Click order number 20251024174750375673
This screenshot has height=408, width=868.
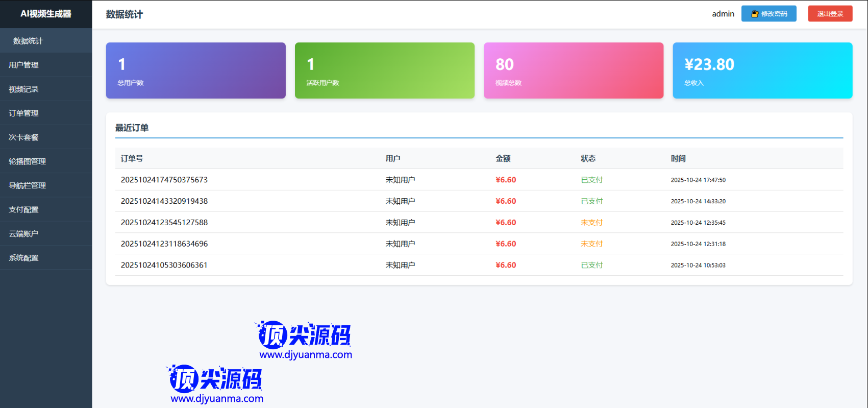pyautogui.click(x=164, y=180)
